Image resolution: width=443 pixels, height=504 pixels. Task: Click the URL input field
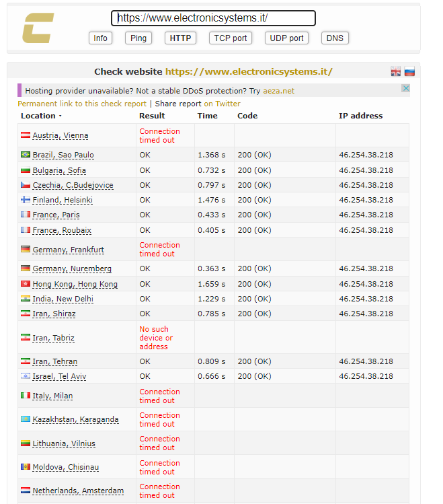213,18
